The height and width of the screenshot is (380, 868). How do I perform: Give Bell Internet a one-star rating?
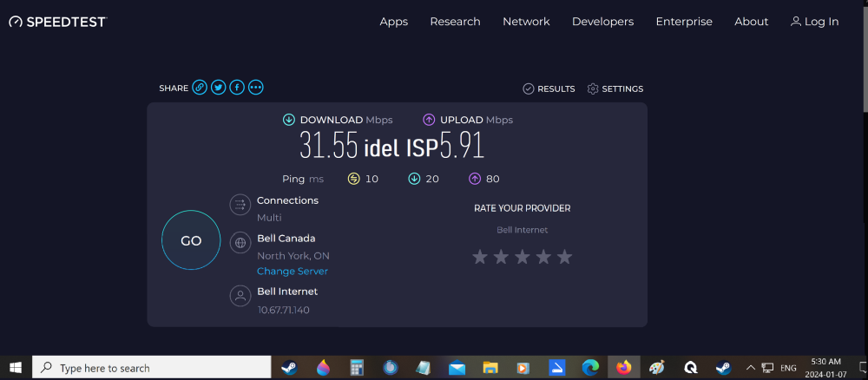[480, 257]
